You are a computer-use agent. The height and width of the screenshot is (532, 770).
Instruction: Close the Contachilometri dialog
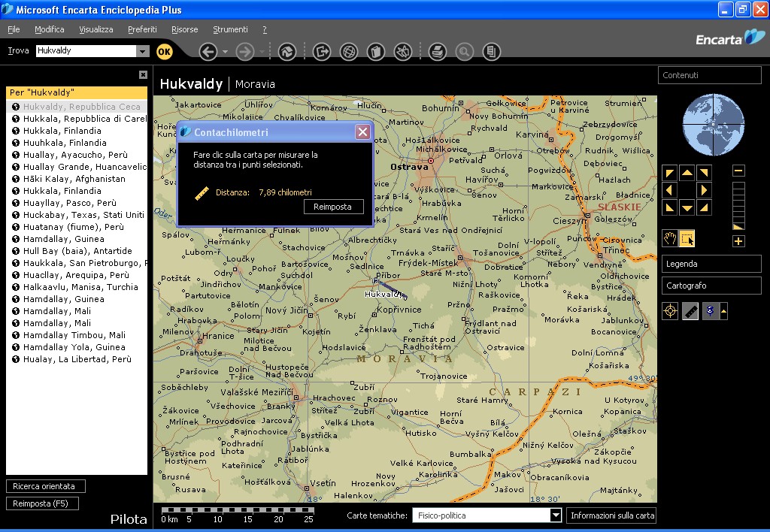tap(362, 132)
